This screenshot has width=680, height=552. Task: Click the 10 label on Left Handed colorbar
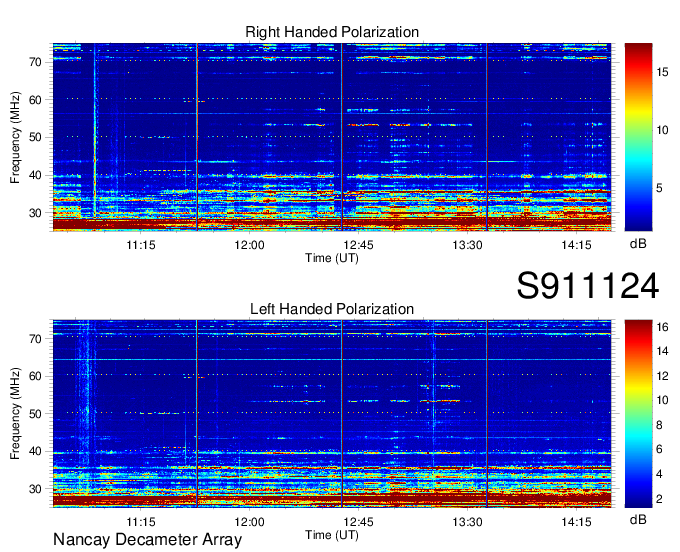662,400
